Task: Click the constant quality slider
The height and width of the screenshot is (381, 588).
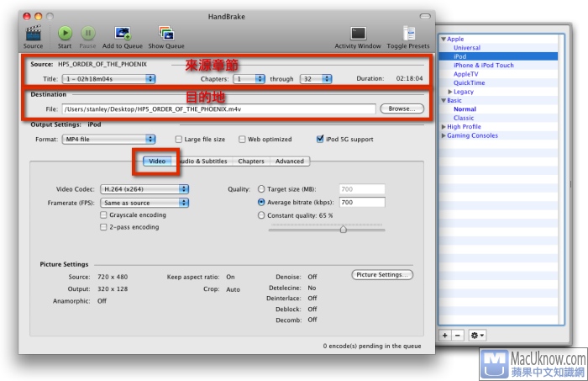Action: coord(344,229)
